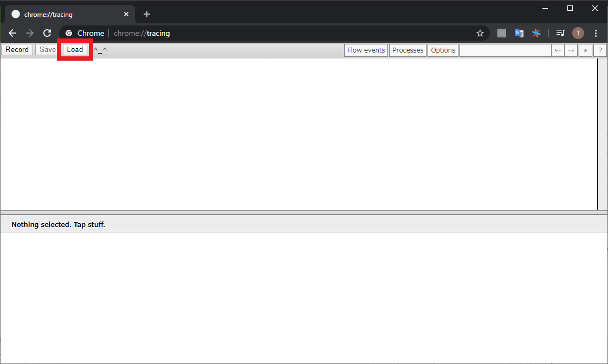Open the Options dropdown
Viewport: 608px width, 364px height.
(443, 50)
